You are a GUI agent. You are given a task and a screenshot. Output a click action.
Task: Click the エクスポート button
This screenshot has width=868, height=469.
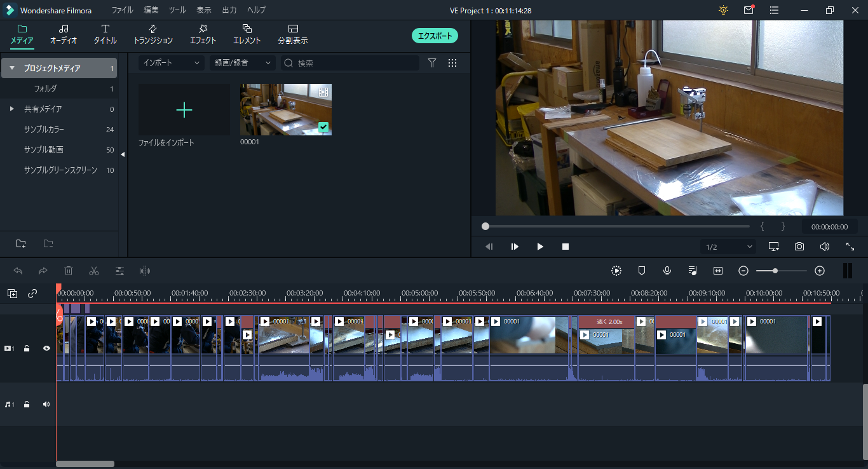(x=435, y=36)
